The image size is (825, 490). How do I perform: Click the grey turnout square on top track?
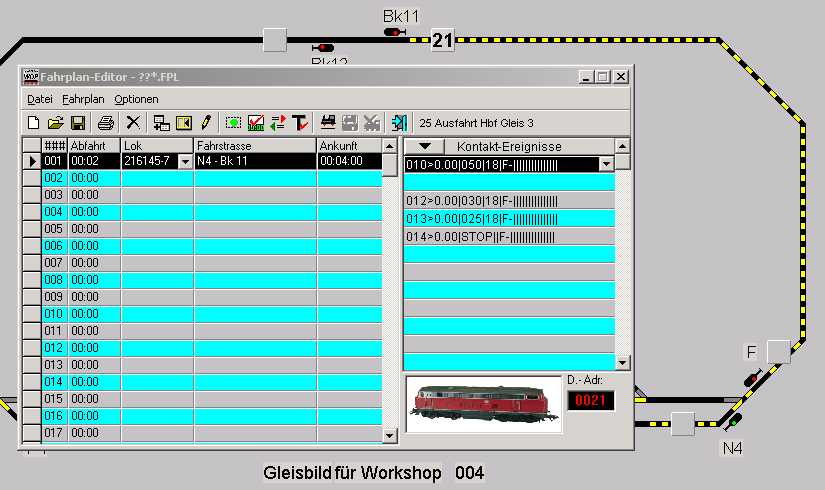[x=275, y=39]
